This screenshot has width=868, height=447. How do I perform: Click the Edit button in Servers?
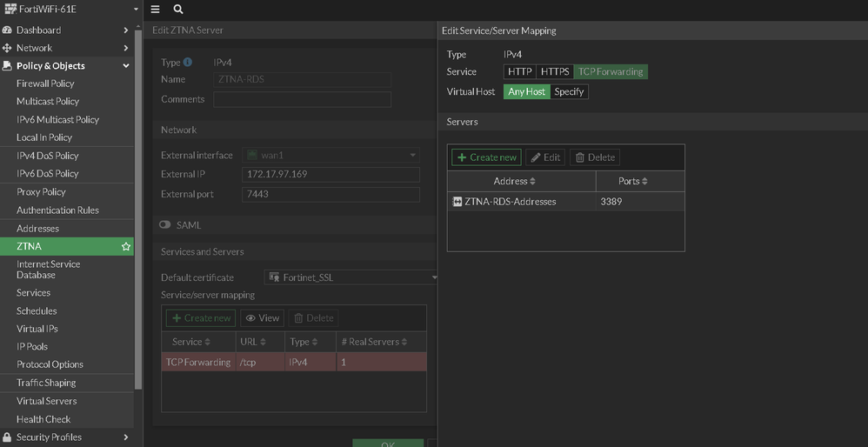[x=545, y=157]
